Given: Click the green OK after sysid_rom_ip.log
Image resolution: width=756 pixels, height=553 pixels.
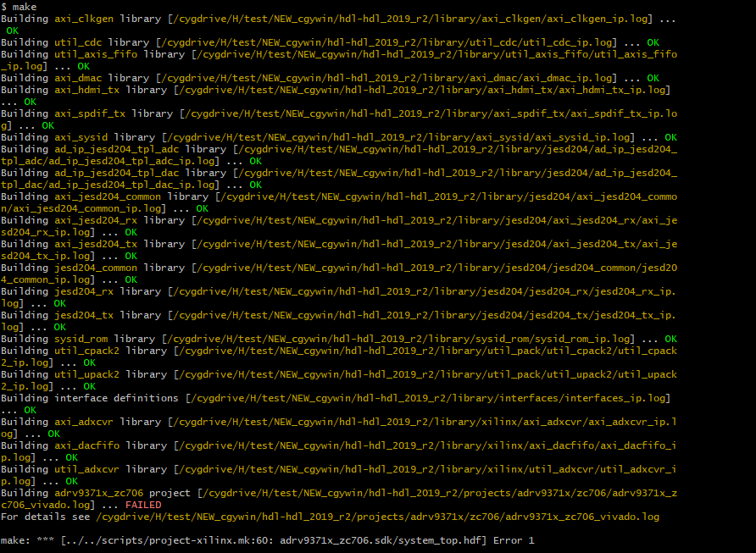Looking at the screenshot, I should click(x=671, y=339).
